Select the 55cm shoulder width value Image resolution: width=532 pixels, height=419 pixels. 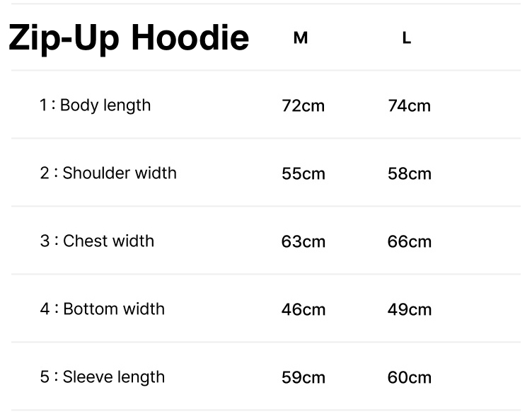coord(303,174)
